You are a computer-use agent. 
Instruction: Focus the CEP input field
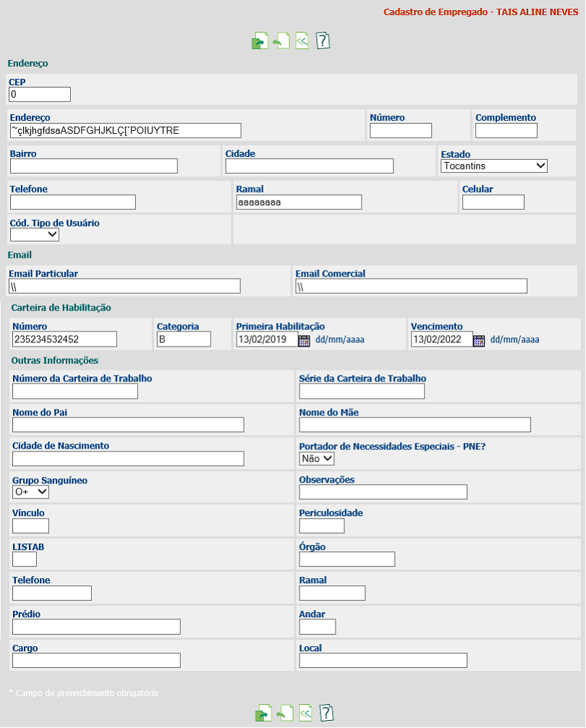pos(40,94)
